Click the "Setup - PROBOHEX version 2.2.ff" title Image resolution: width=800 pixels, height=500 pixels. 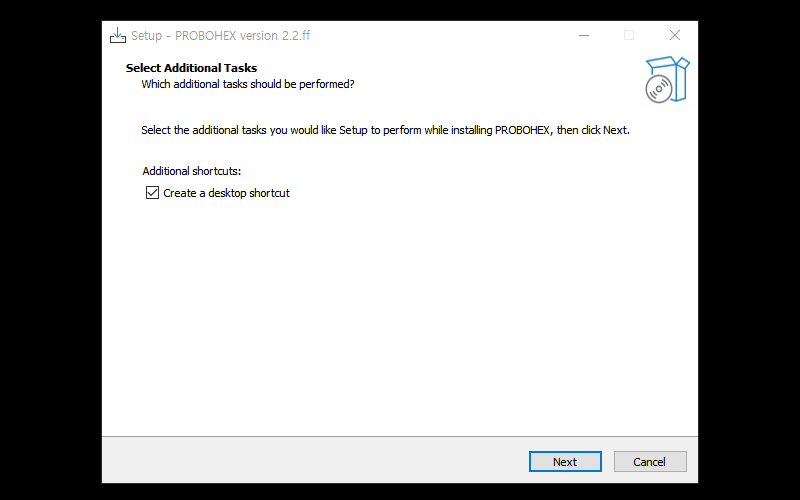pos(220,36)
